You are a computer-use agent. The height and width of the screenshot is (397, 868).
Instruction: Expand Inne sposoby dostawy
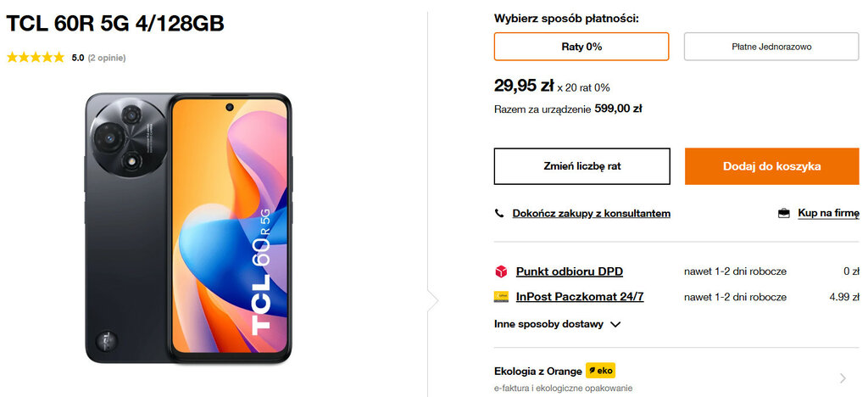pyautogui.click(x=558, y=323)
